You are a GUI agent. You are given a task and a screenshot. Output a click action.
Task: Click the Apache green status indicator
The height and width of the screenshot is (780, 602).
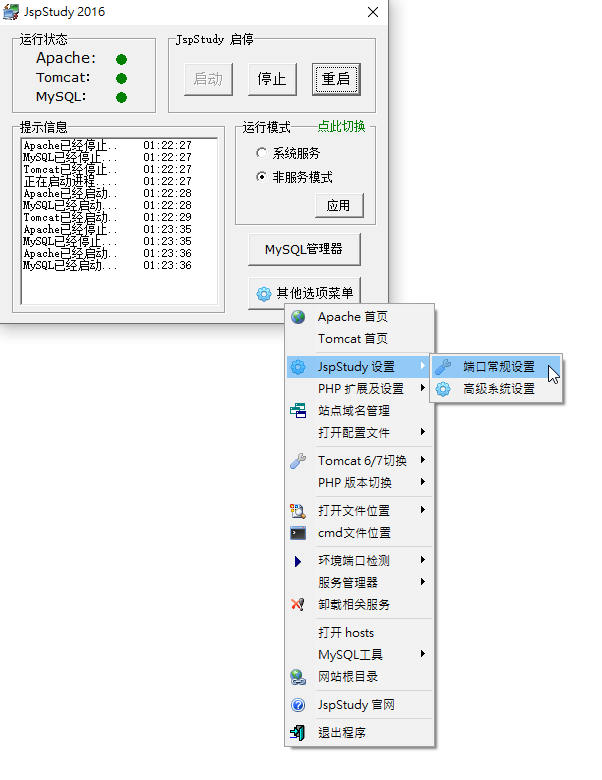click(121, 60)
